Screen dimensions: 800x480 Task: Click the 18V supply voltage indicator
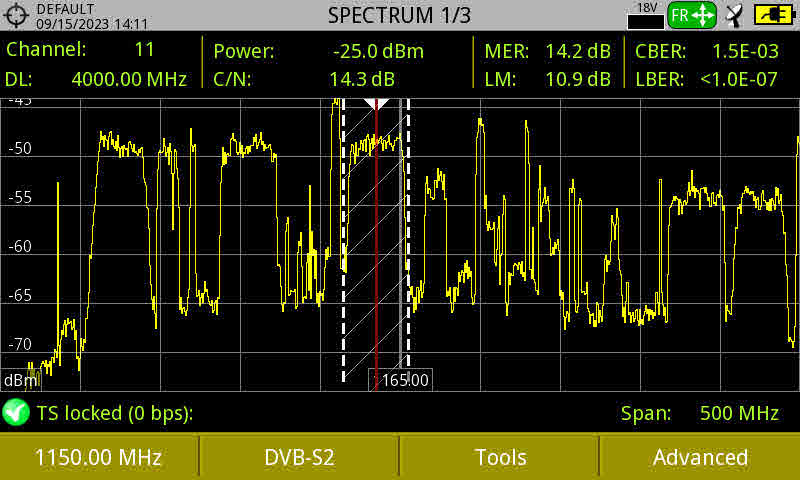pyautogui.click(x=646, y=15)
